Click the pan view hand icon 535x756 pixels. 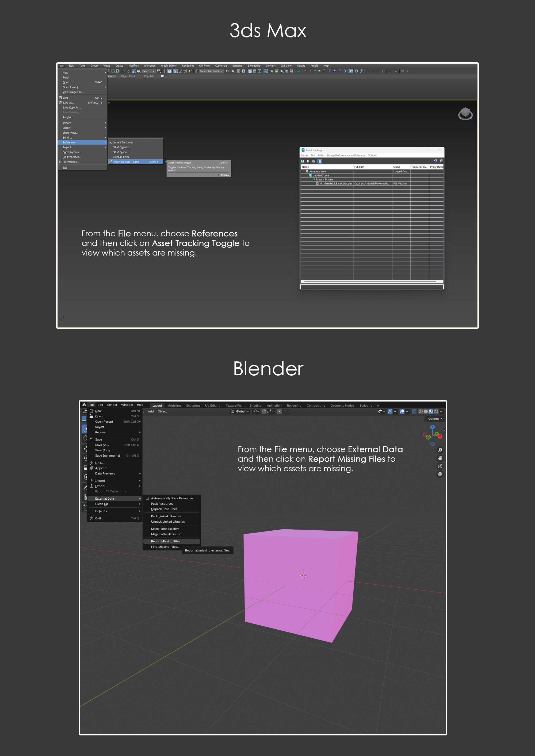[x=440, y=458]
